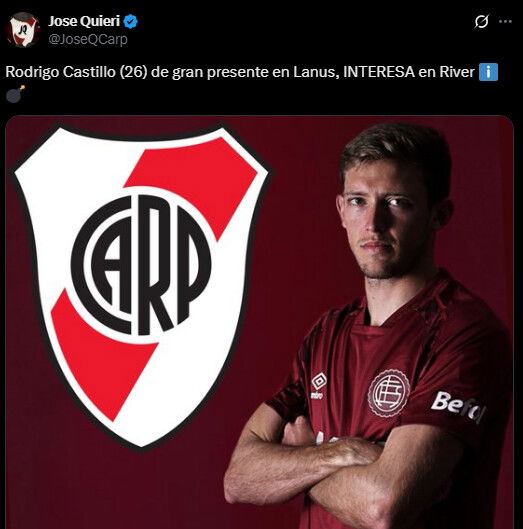Click the blue verified checkmark badge
Image resolution: width=523 pixels, height=529 pixels.
[x=131, y=22]
